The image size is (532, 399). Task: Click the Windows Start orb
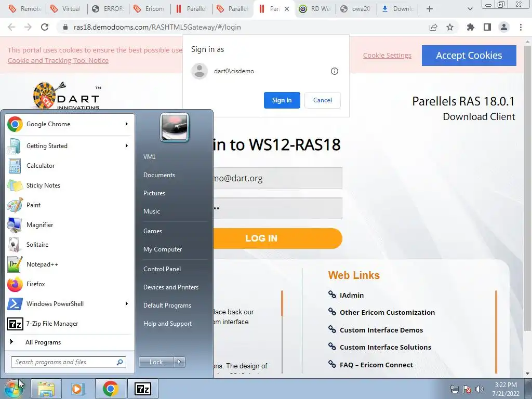click(14, 389)
